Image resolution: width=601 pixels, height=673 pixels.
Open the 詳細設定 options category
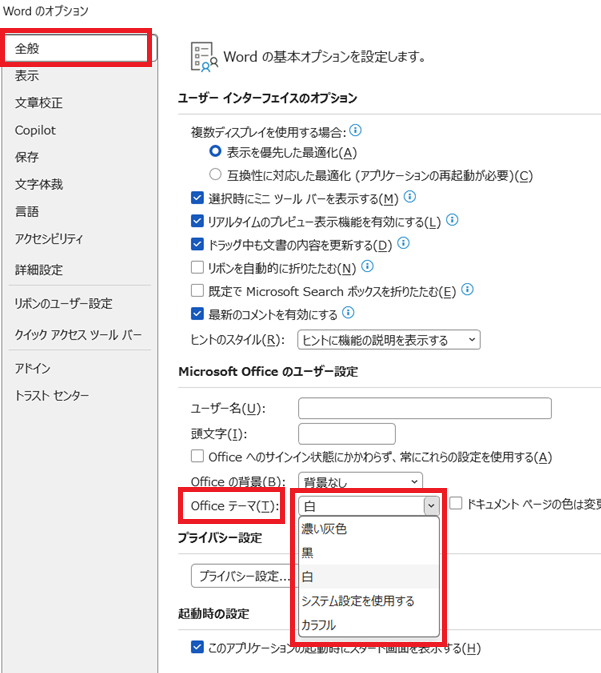tap(39, 270)
